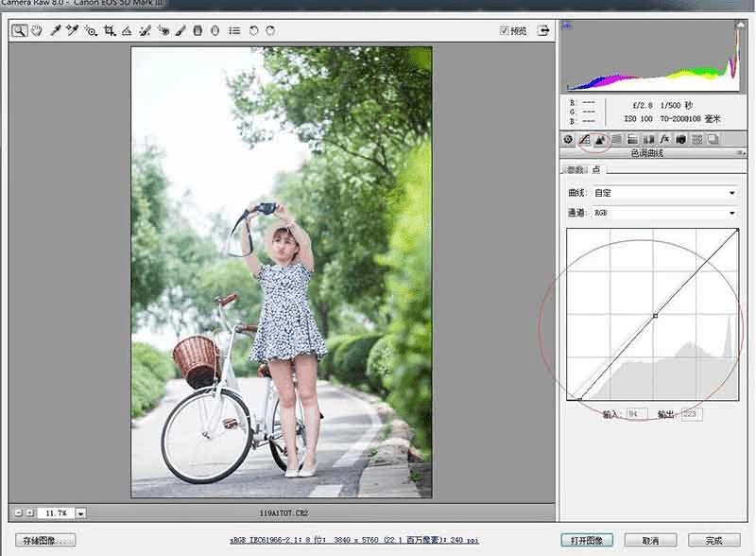Switch to the 参数 parametric tab
756x556 pixels.
(574, 169)
